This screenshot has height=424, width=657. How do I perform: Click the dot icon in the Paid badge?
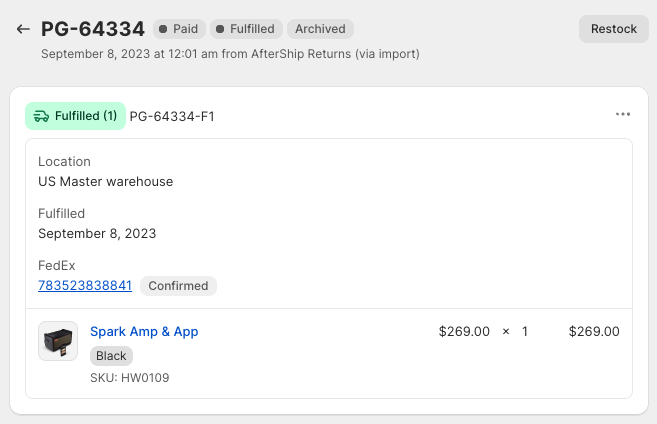tap(163, 29)
